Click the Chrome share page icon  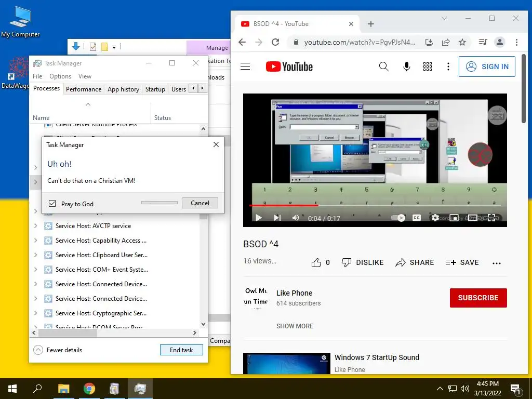pyautogui.click(x=445, y=42)
